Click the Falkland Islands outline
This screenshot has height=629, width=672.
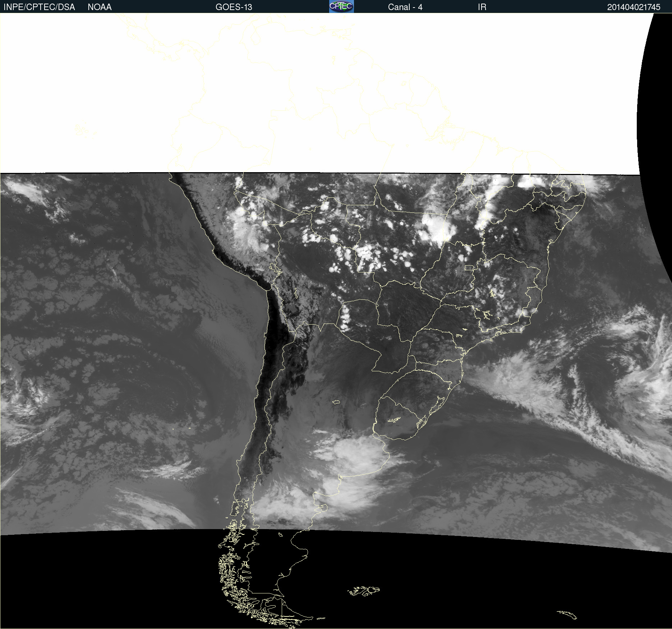(364, 591)
